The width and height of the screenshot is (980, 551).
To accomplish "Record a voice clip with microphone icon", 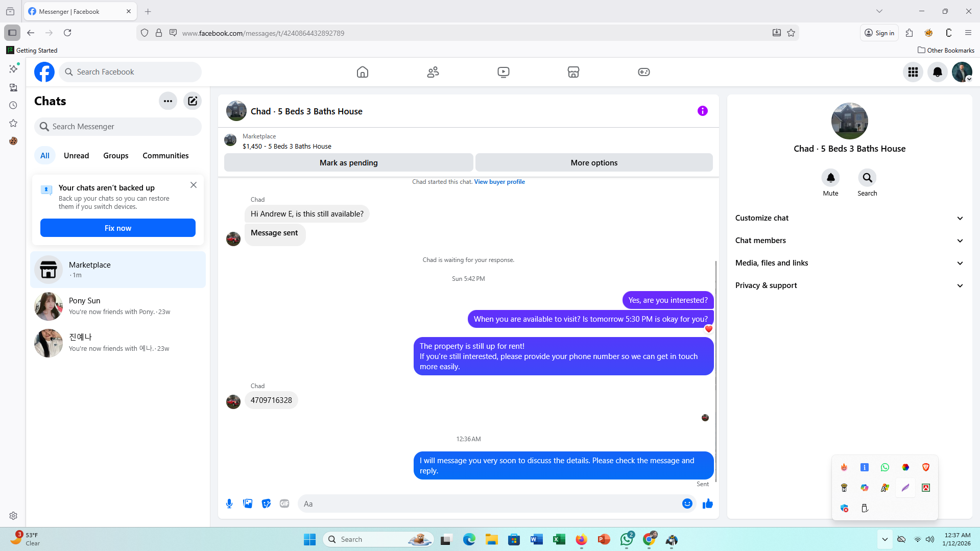I will 229,504.
